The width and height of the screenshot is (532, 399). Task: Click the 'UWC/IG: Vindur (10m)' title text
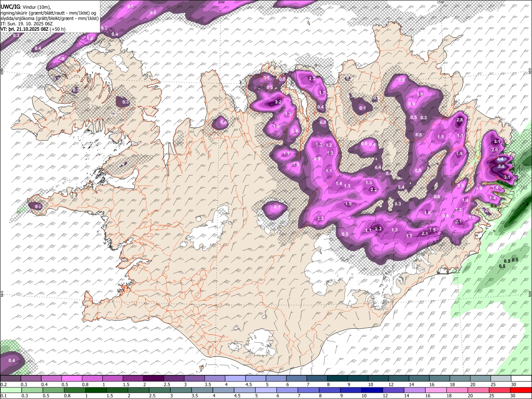click(x=26, y=7)
